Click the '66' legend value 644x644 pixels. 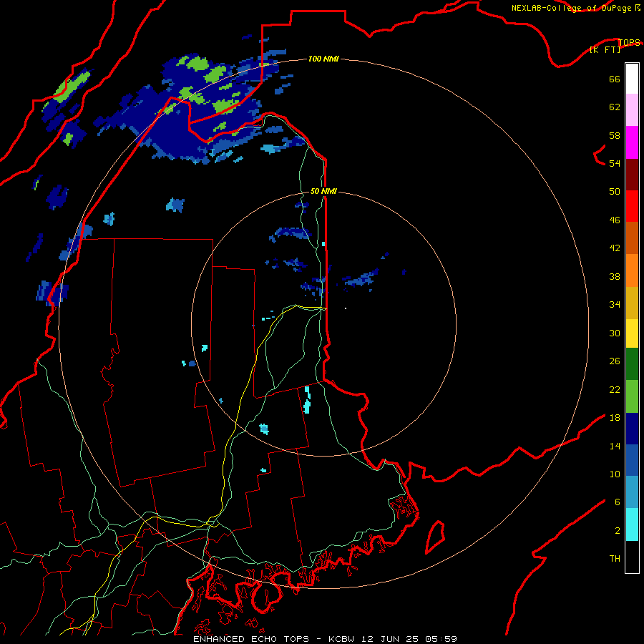click(615, 79)
